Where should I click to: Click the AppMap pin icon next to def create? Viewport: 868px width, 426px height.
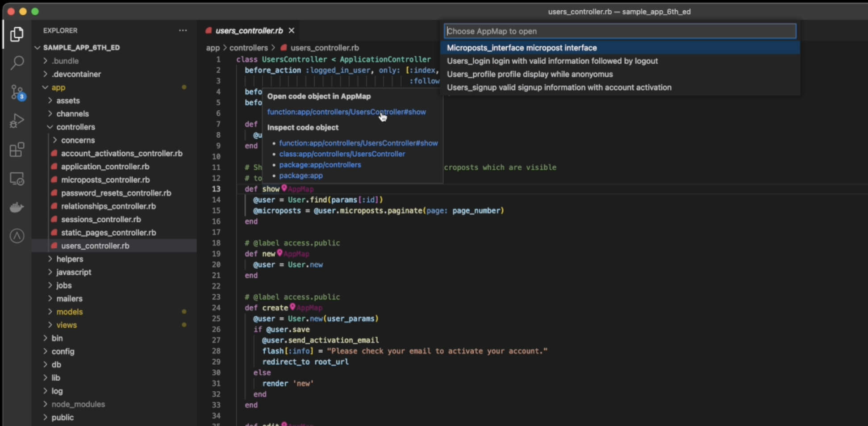click(x=292, y=307)
